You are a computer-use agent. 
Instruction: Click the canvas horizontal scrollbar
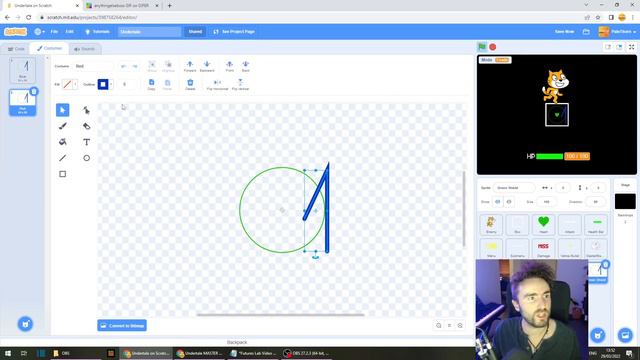pos(280,315)
